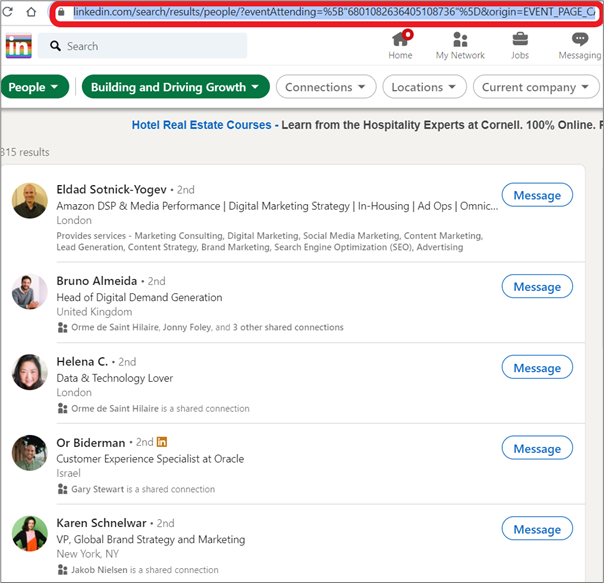The width and height of the screenshot is (604, 583).
Task: Open the Connections filter dropdown
Action: [326, 87]
